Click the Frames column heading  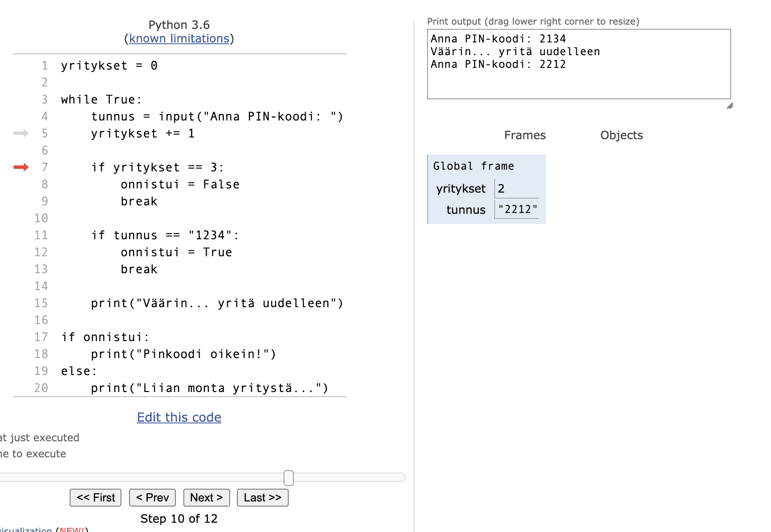click(525, 135)
